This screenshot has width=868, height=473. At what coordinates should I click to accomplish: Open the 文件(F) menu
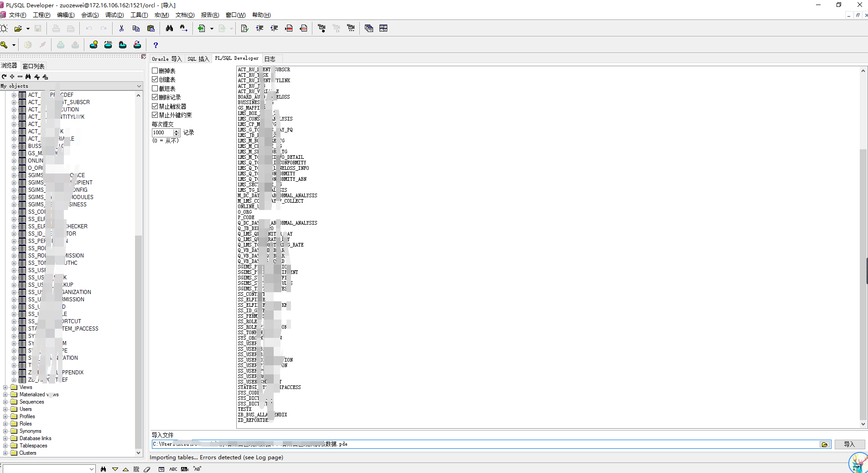pyautogui.click(x=17, y=15)
